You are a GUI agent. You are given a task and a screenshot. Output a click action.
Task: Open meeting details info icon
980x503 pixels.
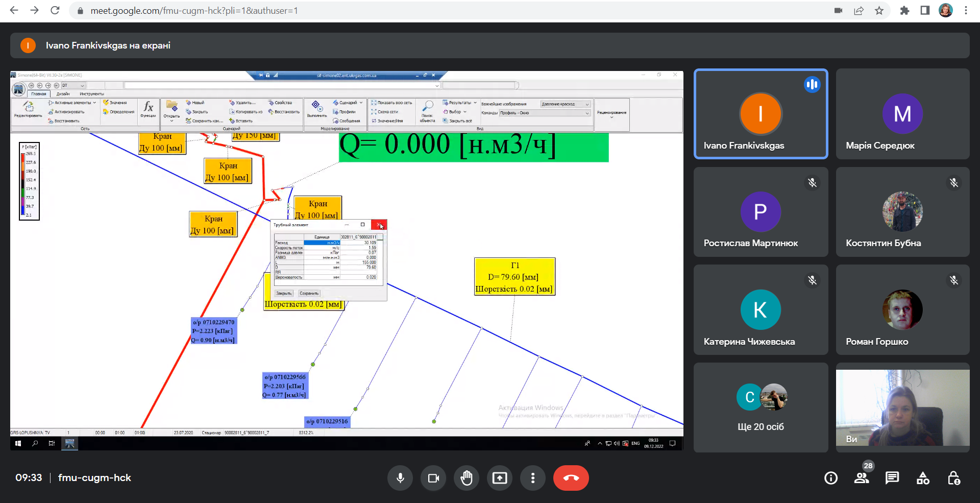click(x=831, y=478)
